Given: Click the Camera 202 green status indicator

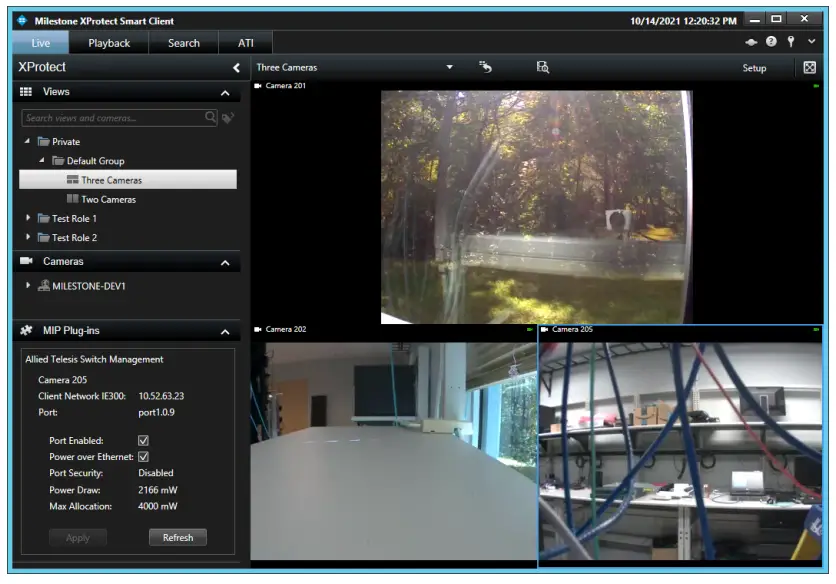Looking at the screenshot, I should click(x=529, y=330).
